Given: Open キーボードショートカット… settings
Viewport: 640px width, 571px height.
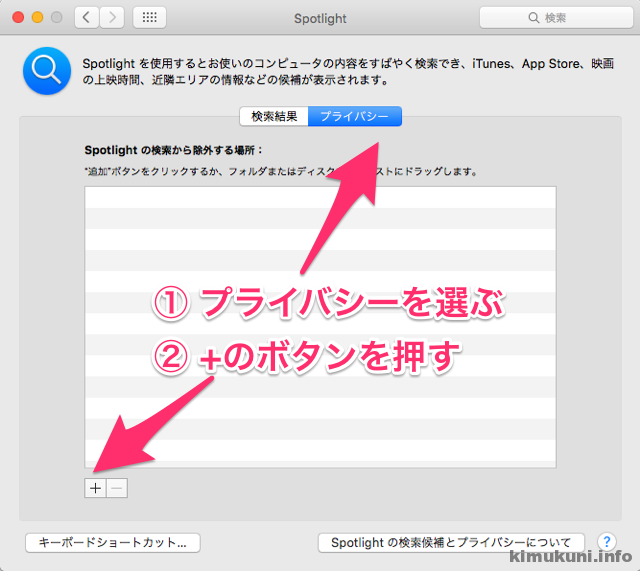Looking at the screenshot, I should [113, 542].
